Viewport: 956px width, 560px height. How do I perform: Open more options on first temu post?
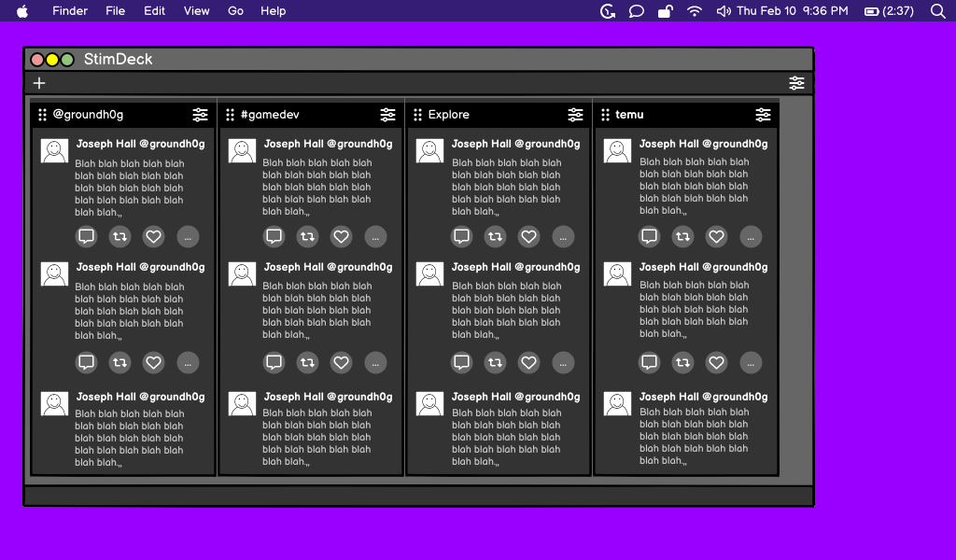pyautogui.click(x=751, y=237)
